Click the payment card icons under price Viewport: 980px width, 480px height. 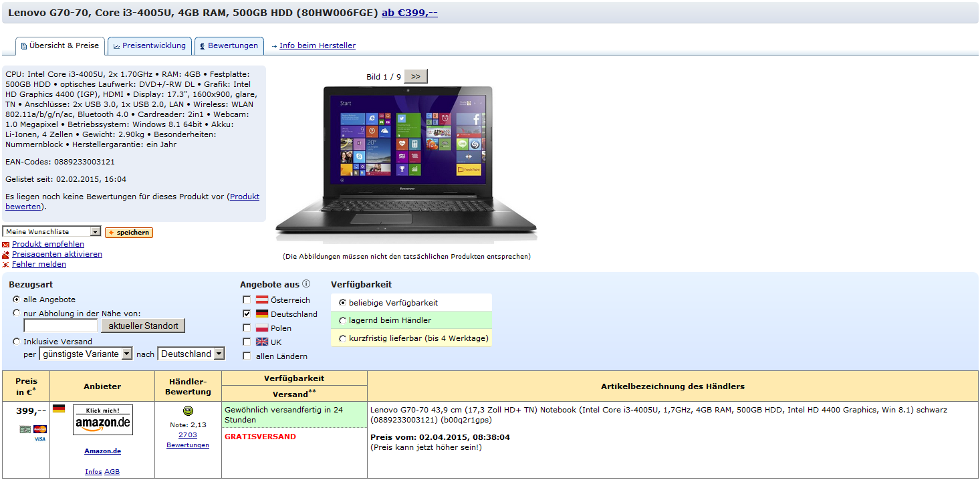(33, 433)
